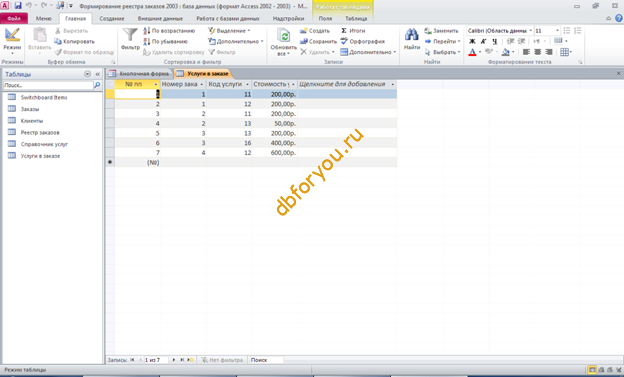Open Advanced filter options (Дополнительно) dropdown
The image size is (624, 377).
coord(236,41)
